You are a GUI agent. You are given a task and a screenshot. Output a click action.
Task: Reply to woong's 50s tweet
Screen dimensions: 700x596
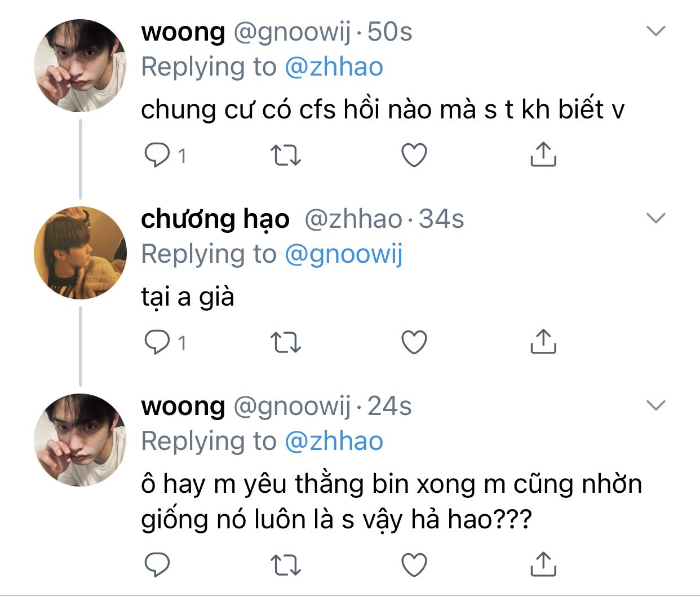click(x=157, y=155)
